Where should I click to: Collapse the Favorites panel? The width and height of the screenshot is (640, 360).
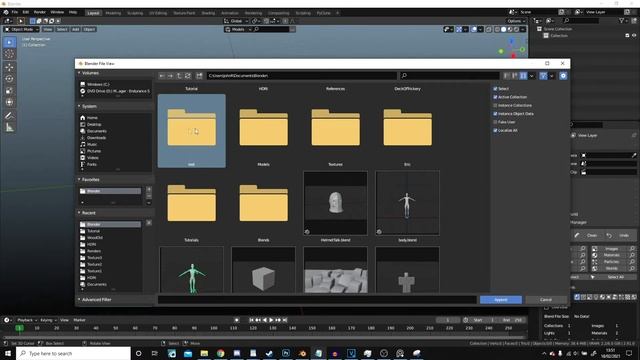pyautogui.click(x=79, y=179)
